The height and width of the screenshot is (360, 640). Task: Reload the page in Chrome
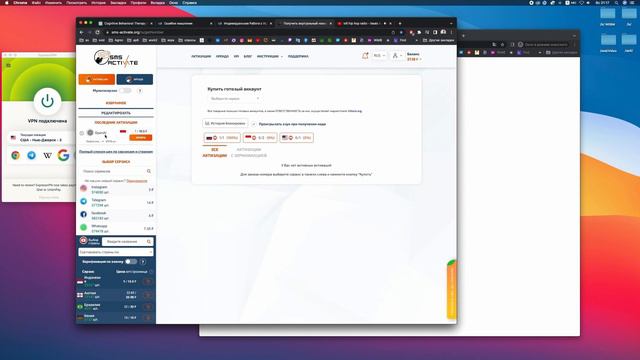pyautogui.click(x=98, y=32)
